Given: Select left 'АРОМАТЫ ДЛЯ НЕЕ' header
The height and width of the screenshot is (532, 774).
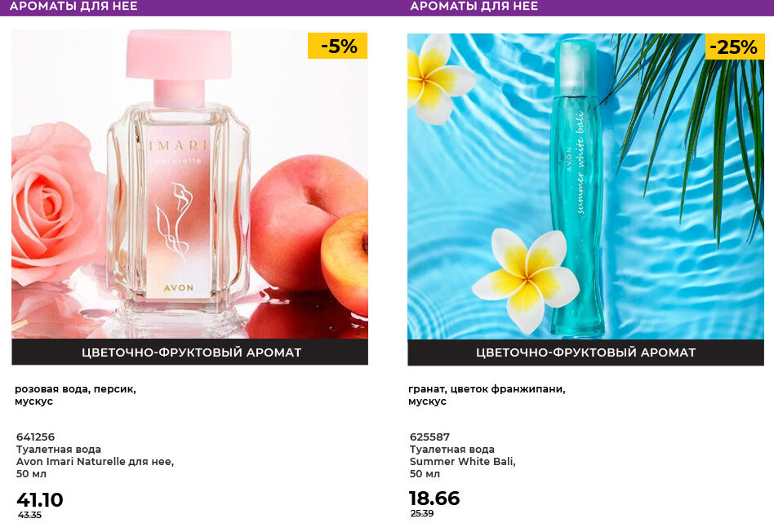Looking at the screenshot, I should point(73,7).
